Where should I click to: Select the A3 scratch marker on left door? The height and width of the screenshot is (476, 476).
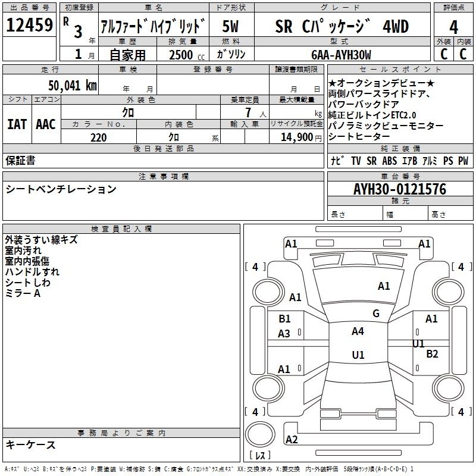click(x=284, y=334)
